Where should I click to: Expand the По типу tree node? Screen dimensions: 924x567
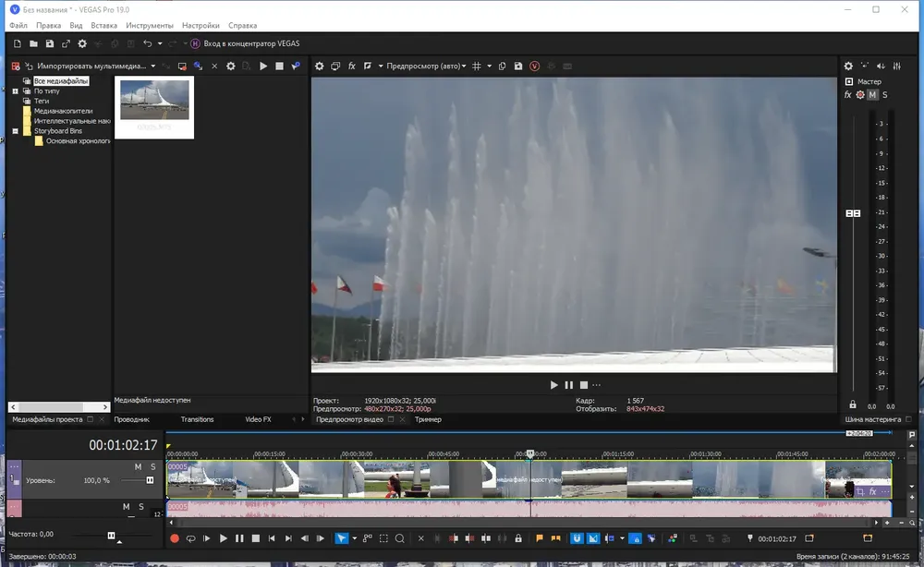click(16, 91)
